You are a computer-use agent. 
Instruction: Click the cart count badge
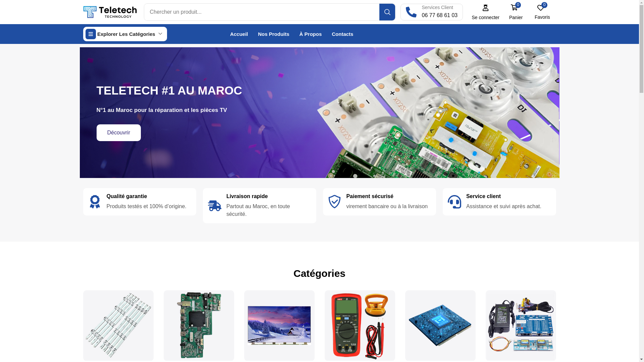(x=518, y=5)
